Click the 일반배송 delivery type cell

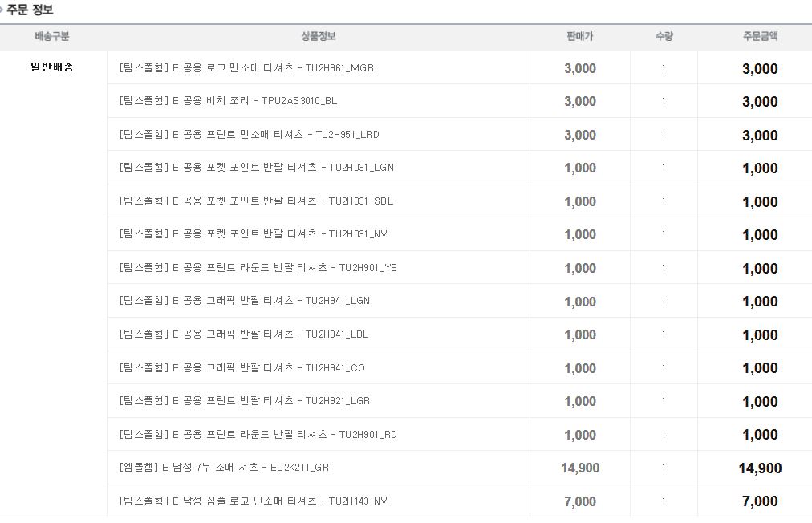51,67
